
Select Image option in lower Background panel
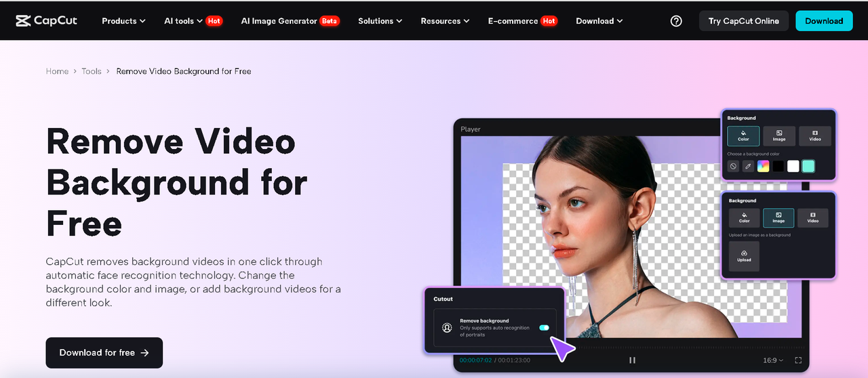(778, 217)
